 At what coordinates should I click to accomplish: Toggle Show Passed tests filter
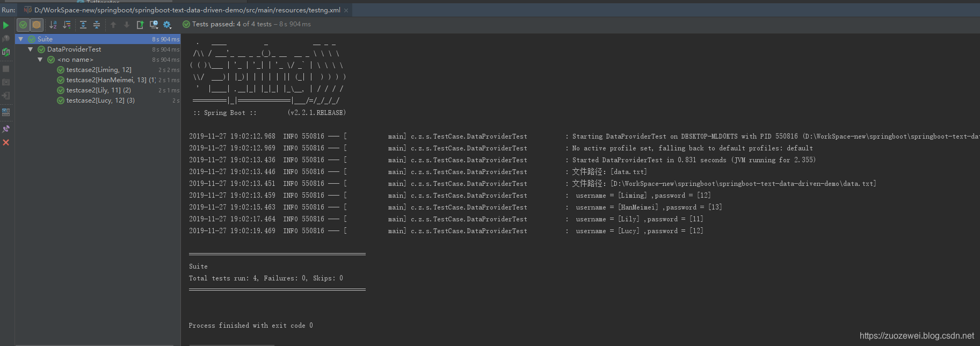click(x=23, y=25)
